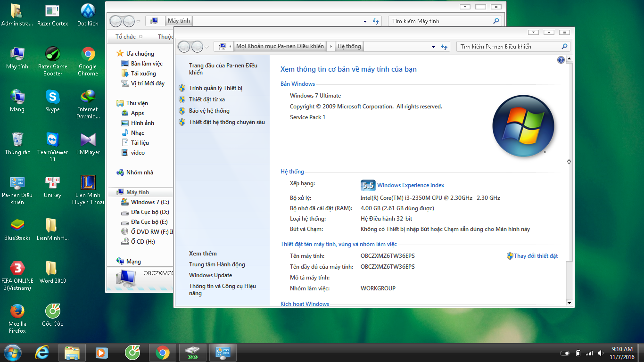Viewport: 644px width, 362px height.
Task: Select the Razer Game Booster desktop icon
Action: pos(52,61)
